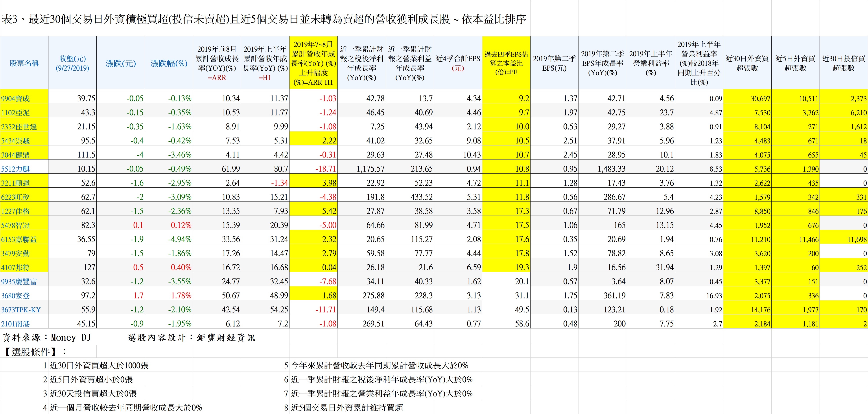Viewport: 868px width, 414px height.
Task: Click the 漲跌(元) column header
Action: pos(121,63)
